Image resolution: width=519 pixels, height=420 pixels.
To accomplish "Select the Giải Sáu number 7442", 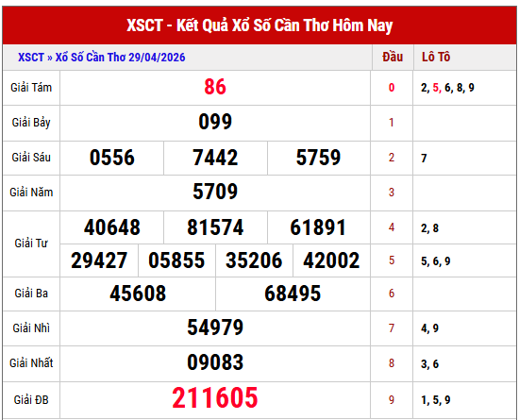I will [x=215, y=158].
